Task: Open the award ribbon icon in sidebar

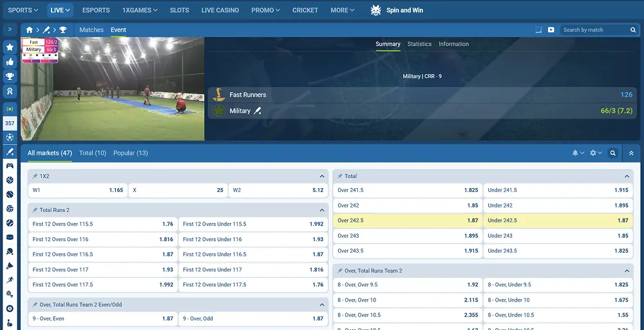Action: tap(10, 92)
